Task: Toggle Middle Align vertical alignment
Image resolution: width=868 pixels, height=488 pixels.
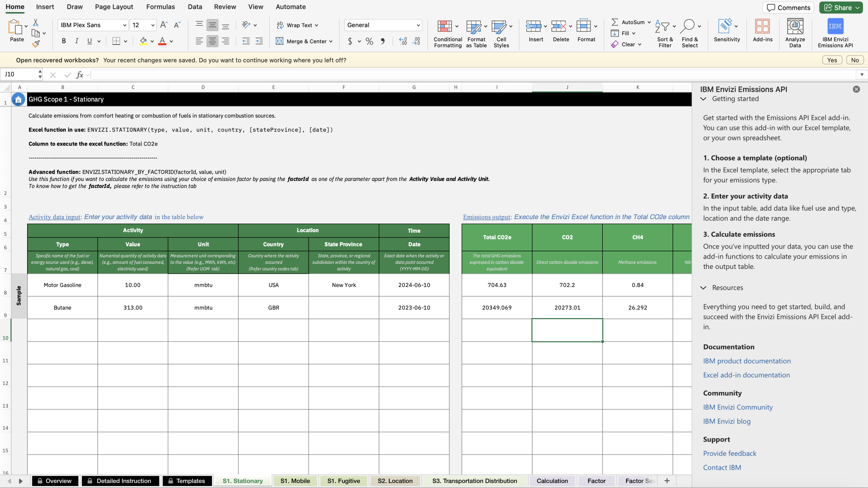Action: pos(212,25)
